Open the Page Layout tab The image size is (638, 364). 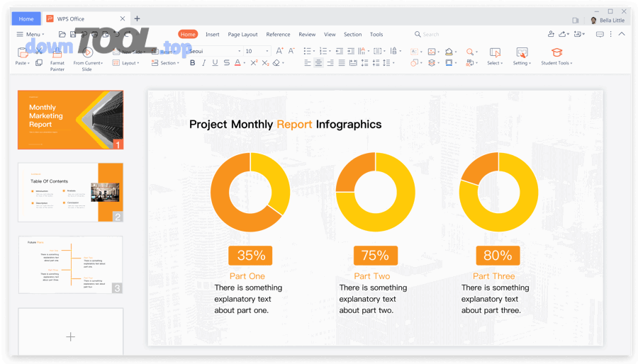tap(242, 34)
